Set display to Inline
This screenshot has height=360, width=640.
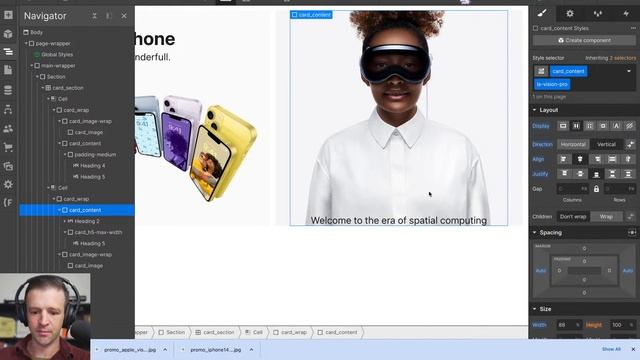(616, 126)
